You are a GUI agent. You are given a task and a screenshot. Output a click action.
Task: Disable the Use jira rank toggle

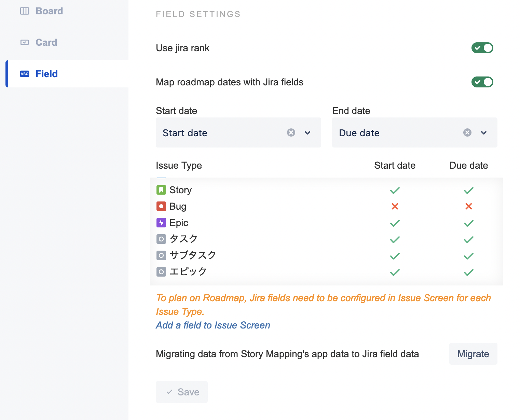(482, 48)
